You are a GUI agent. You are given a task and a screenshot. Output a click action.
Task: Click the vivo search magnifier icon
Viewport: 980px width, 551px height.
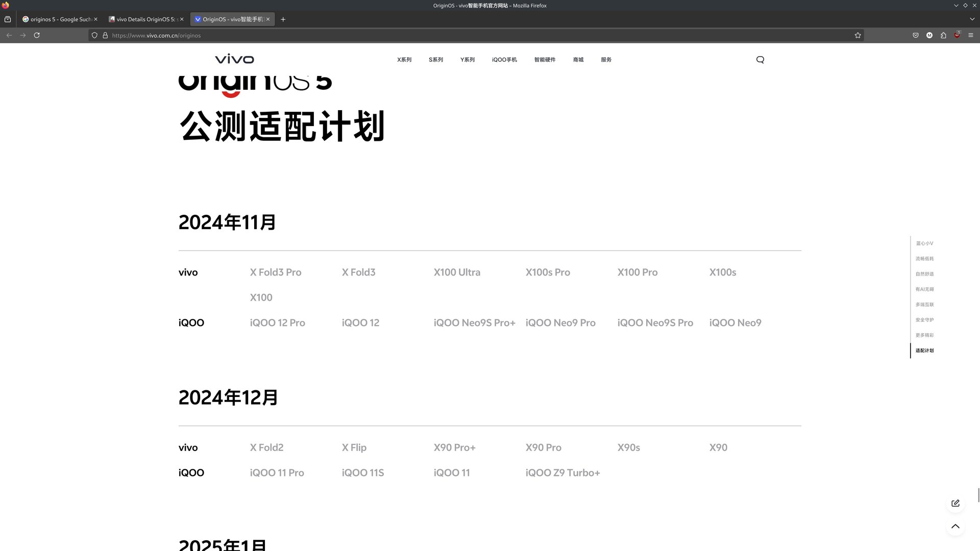click(760, 60)
